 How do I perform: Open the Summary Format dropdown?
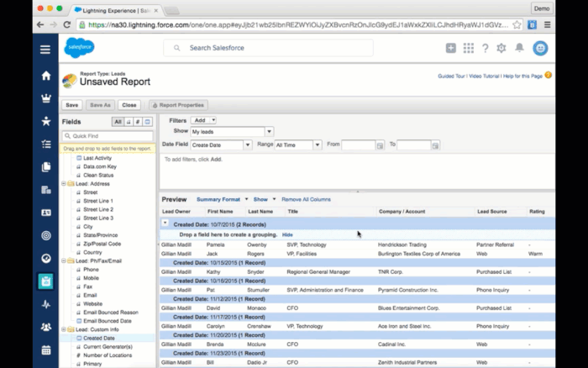click(222, 199)
